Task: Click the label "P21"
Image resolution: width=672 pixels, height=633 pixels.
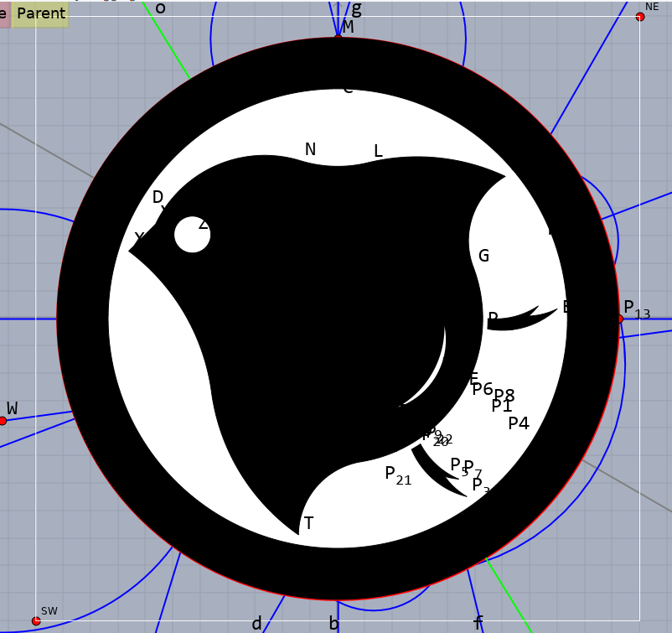Action: pos(398,475)
